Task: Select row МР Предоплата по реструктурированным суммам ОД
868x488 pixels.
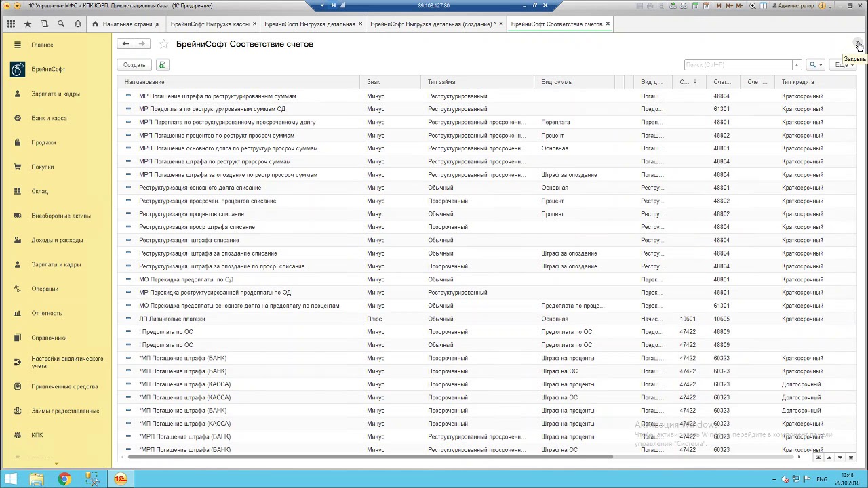Action: click(x=488, y=109)
